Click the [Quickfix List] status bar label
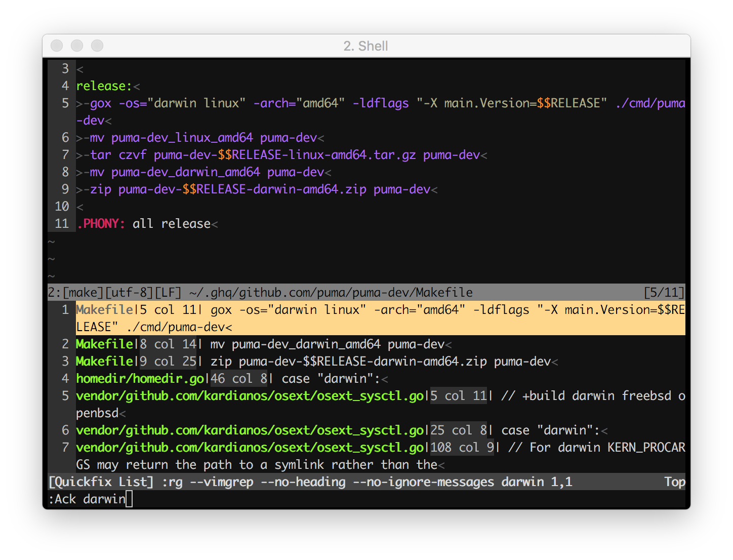 (101, 482)
